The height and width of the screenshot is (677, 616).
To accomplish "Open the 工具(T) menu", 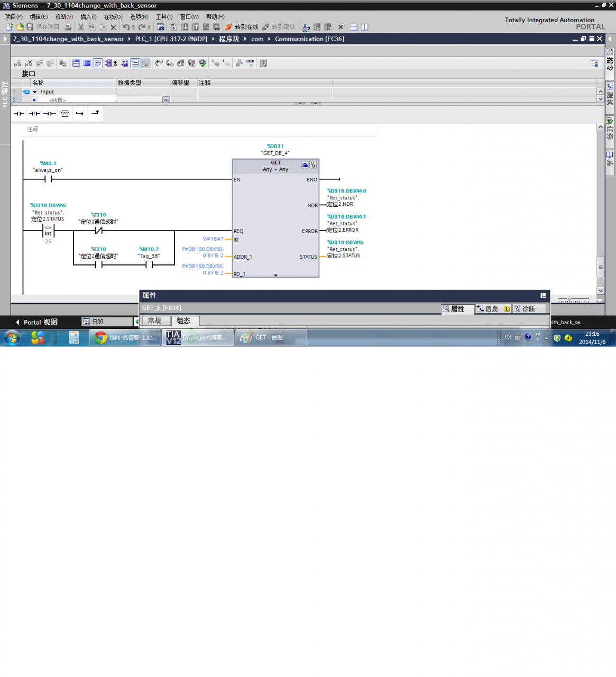I will (164, 17).
